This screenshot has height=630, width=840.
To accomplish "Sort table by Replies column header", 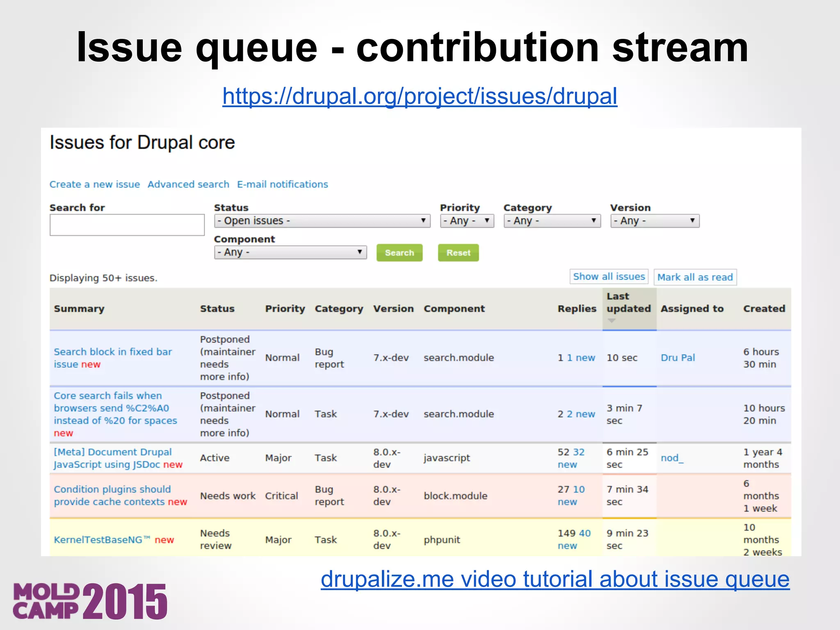I will point(577,309).
